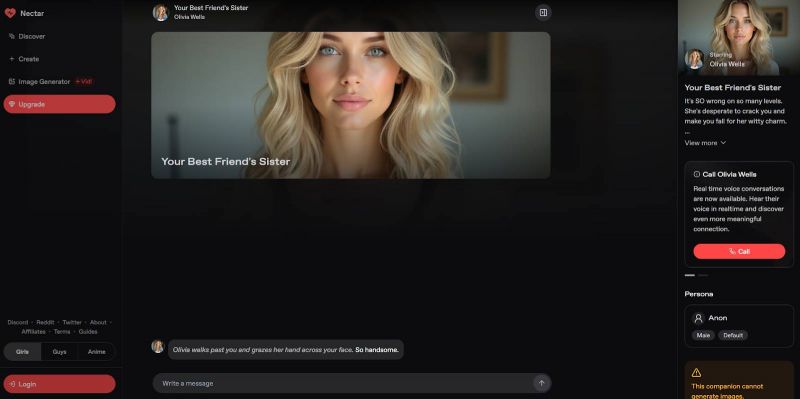Open the Discord footer link
The width and height of the screenshot is (800, 399).
click(18, 322)
